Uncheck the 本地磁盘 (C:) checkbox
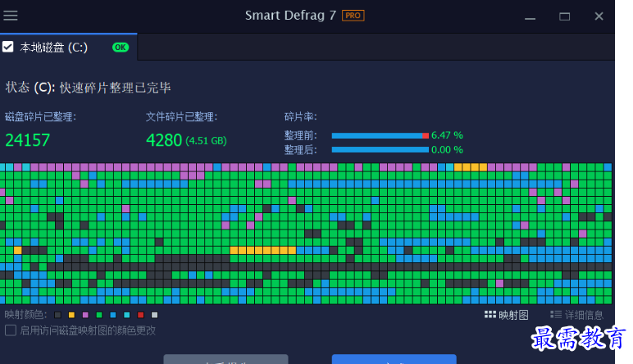 pyautogui.click(x=7, y=47)
